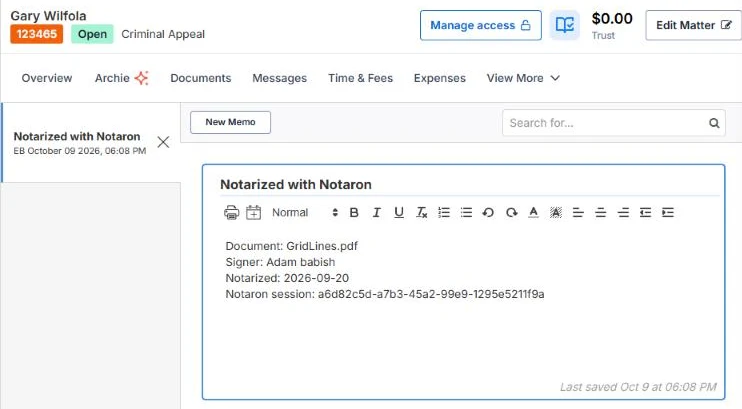Screen dimensions: 742x409
Task: Insert a numbered list
Action: [x=444, y=213]
